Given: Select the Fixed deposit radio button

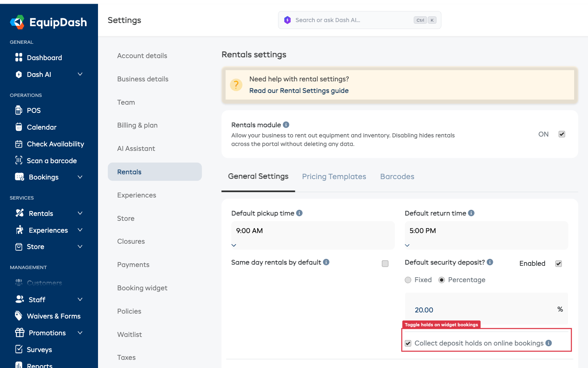Looking at the screenshot, I should (408, 280).
